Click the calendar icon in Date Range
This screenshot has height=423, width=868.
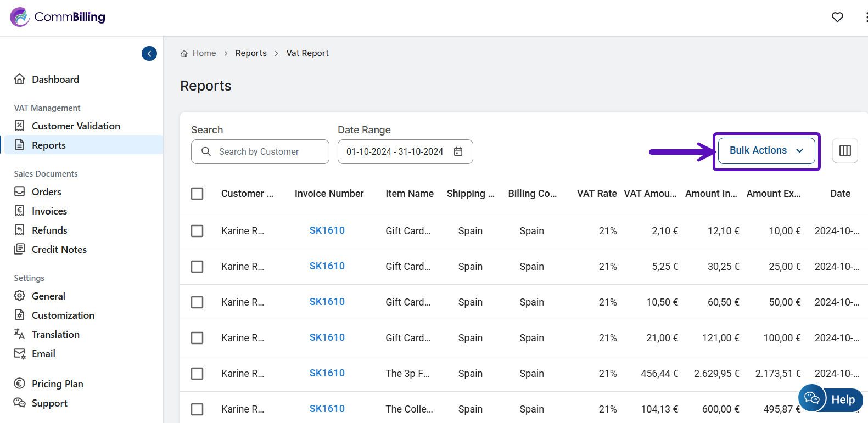point(458,151)
